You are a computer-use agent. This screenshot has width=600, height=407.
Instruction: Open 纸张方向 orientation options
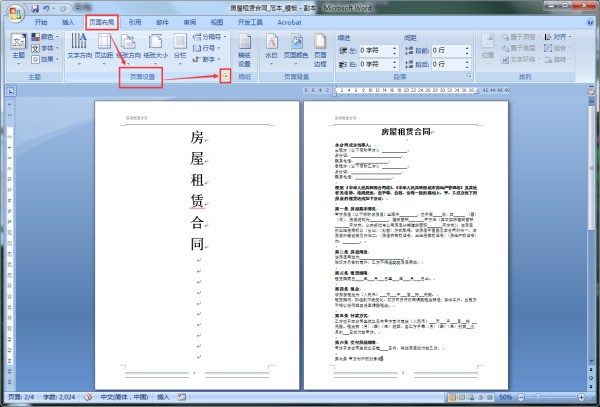129,49
